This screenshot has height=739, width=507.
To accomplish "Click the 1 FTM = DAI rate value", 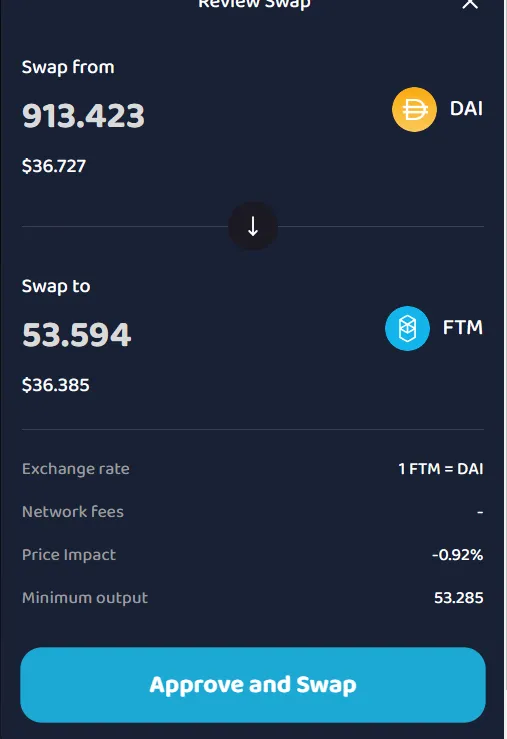I will click(x=441, y=469).
